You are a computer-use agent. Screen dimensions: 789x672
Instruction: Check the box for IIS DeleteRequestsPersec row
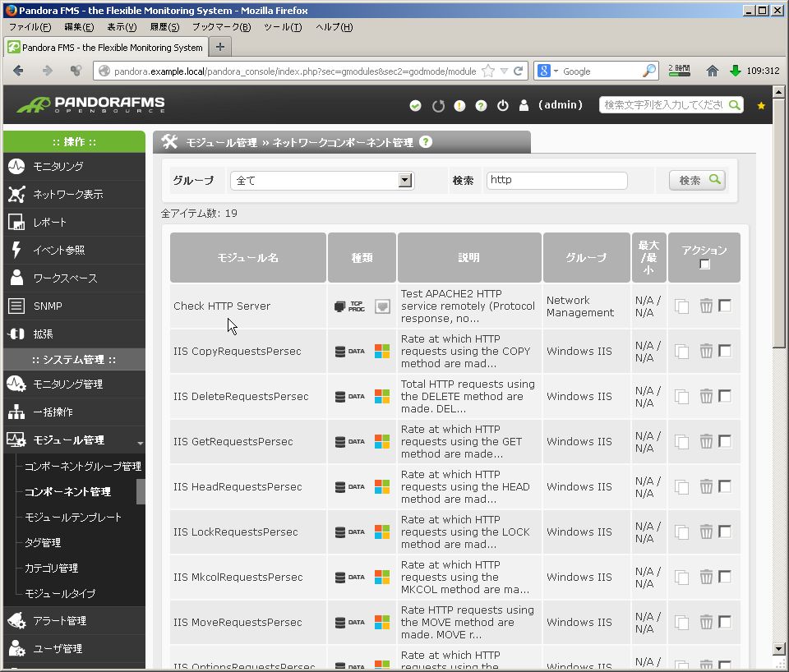point(725,396)
